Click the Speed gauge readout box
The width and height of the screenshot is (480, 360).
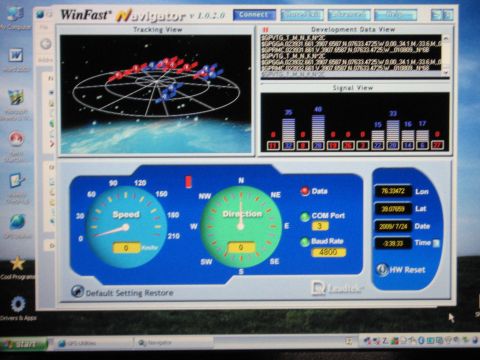[127, 248]
